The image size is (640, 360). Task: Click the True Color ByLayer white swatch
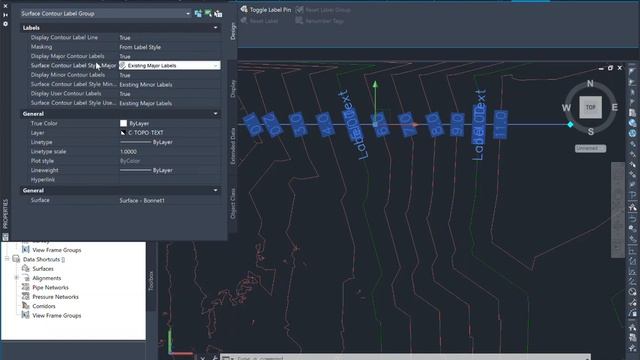coord(123,123)
